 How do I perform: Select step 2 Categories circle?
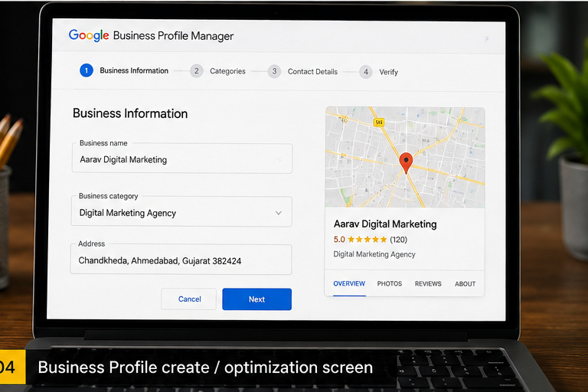[x=197, y=71]
